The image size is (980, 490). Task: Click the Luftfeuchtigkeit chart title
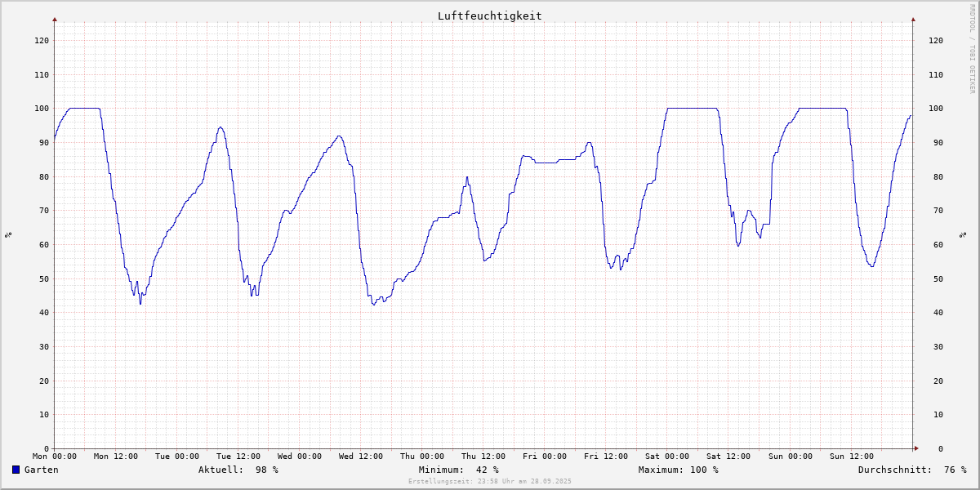pyautogui.click(x=489, y=16)
